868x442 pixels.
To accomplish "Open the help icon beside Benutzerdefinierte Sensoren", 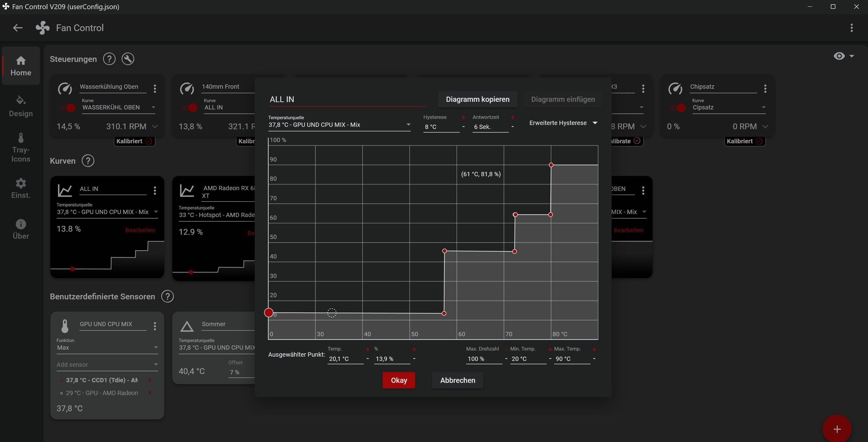I will pyautogui.click(x=168, y=296).
